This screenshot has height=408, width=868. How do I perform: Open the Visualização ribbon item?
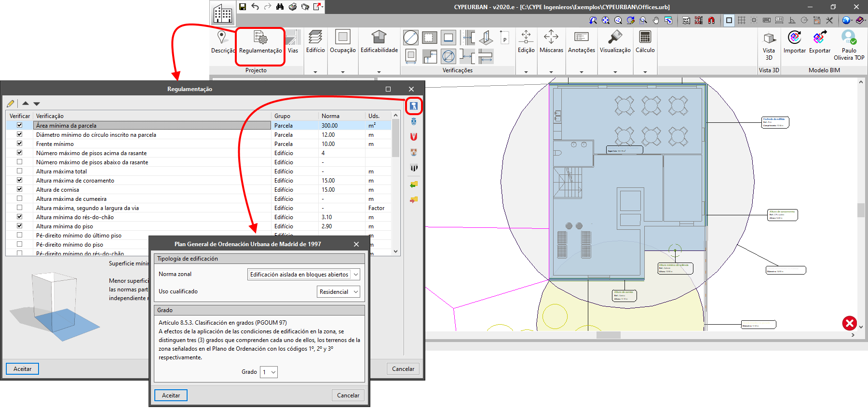(615, 42)
